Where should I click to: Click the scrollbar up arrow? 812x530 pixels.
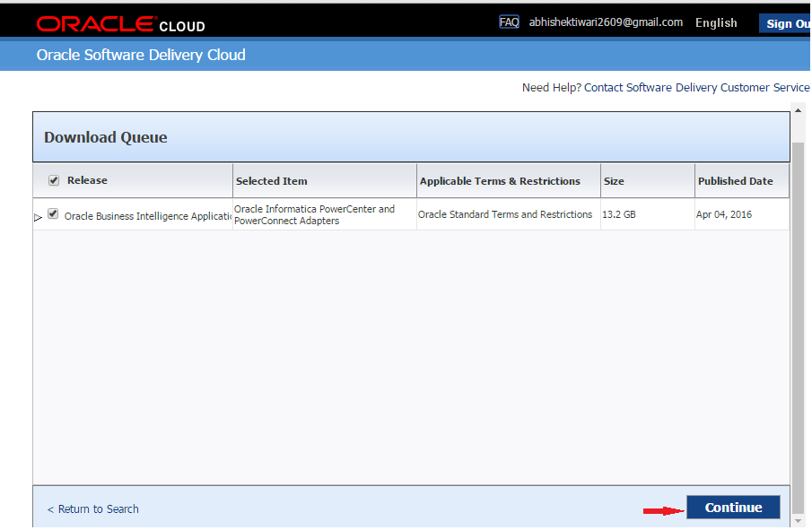[x=798, y=110]
